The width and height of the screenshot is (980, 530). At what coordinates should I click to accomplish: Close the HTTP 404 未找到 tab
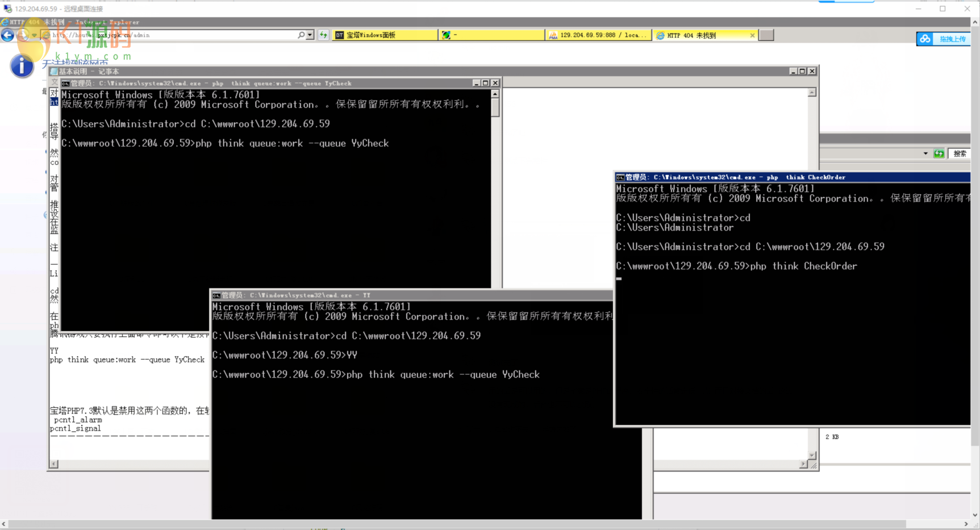point(752,35)
